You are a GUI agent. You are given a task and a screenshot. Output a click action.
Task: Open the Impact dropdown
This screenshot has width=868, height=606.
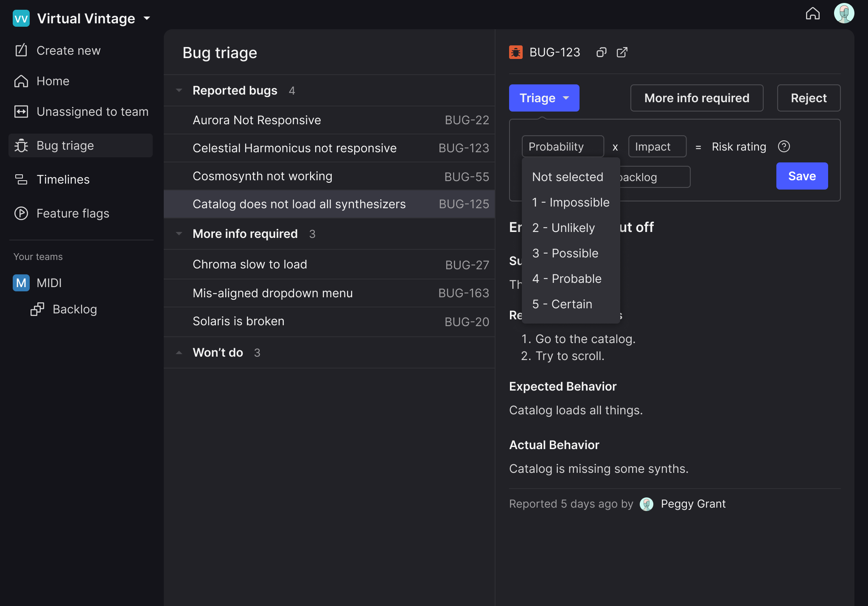pyautogui.click(x=657, y=147)
